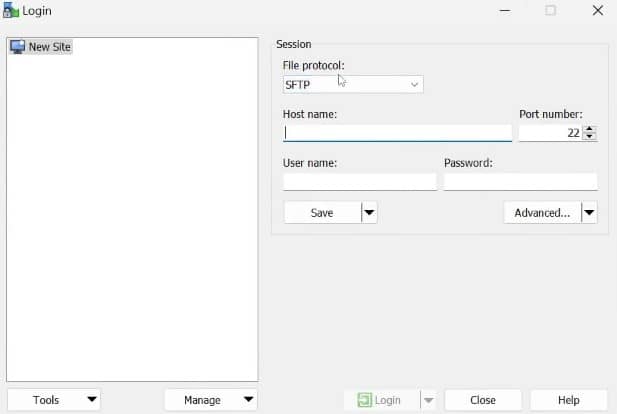Close the Login window with the X

(x=597, y=11)
